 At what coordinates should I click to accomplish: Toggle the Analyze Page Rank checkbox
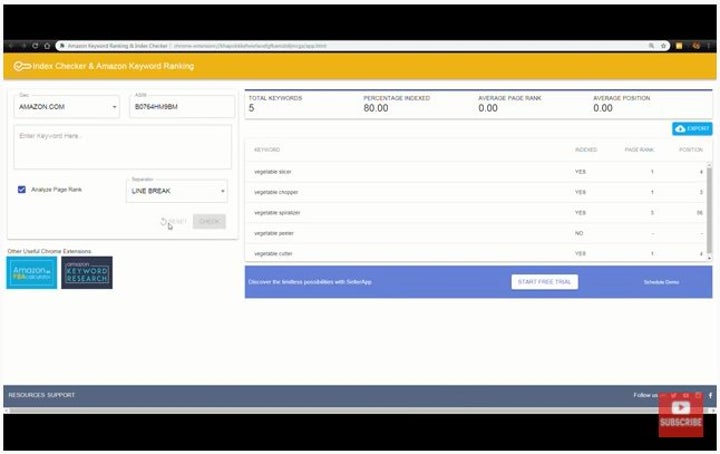click(x=22, y=189)
